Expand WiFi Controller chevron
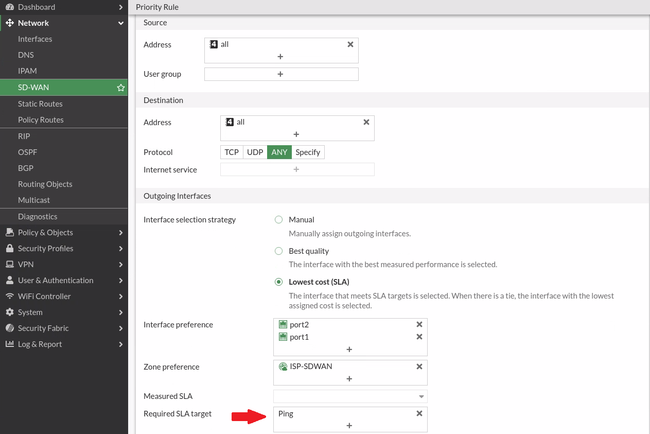650x434 pixels. pos(121,296)
